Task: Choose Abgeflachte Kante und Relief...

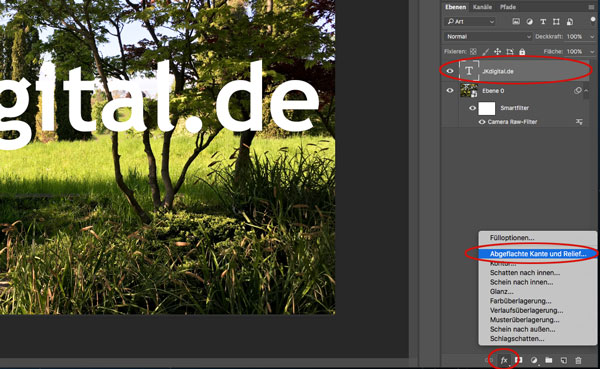Action: [538, 254]
